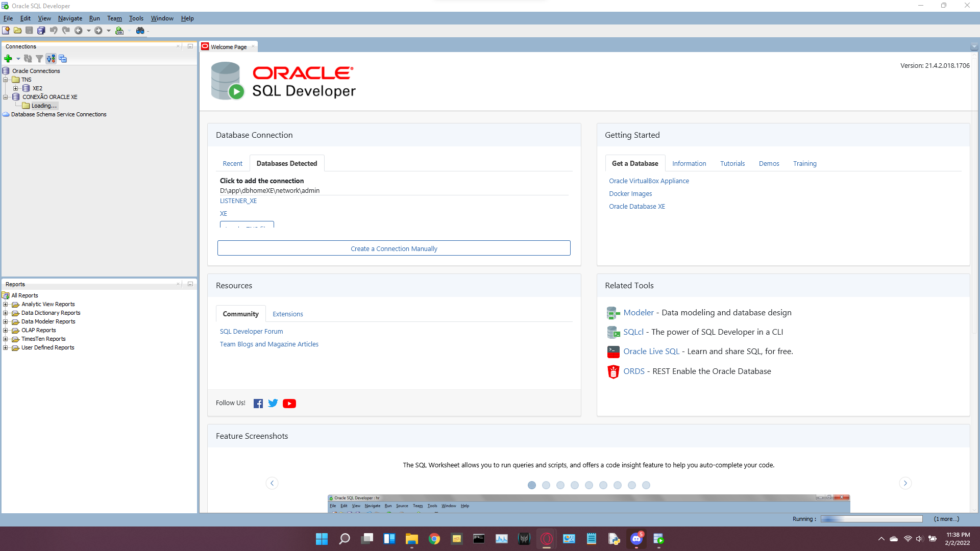The width and height of the screenshot is (980, 551).
Task: Click the Filter connections funnel icon
Action: pos(39,59)
